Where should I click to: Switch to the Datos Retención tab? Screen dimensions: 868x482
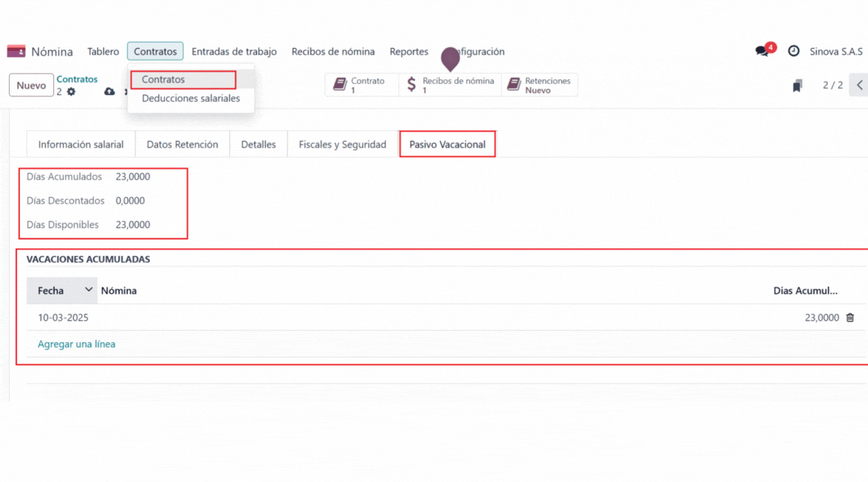pos(182,144)
